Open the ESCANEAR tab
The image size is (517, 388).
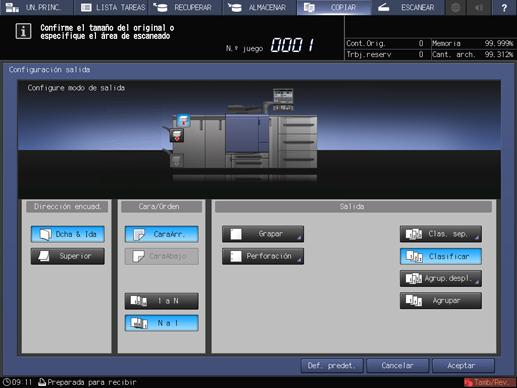(408, 7)
